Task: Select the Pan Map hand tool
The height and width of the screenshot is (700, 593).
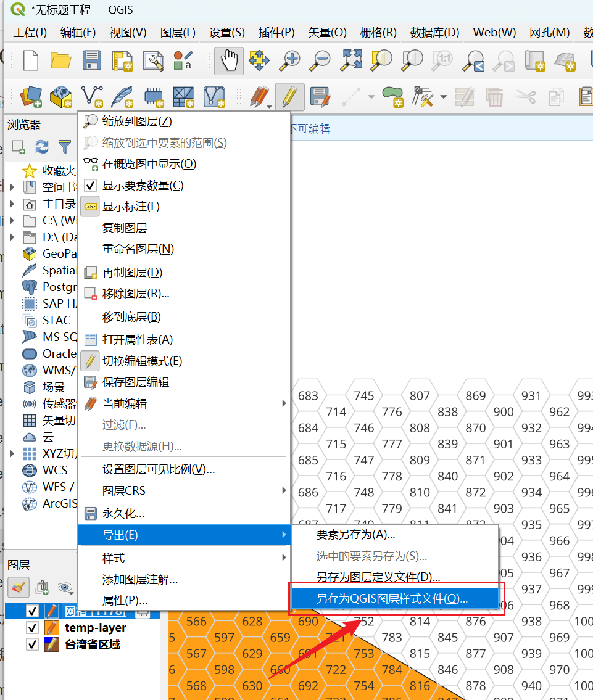Action: pos(229,60)
